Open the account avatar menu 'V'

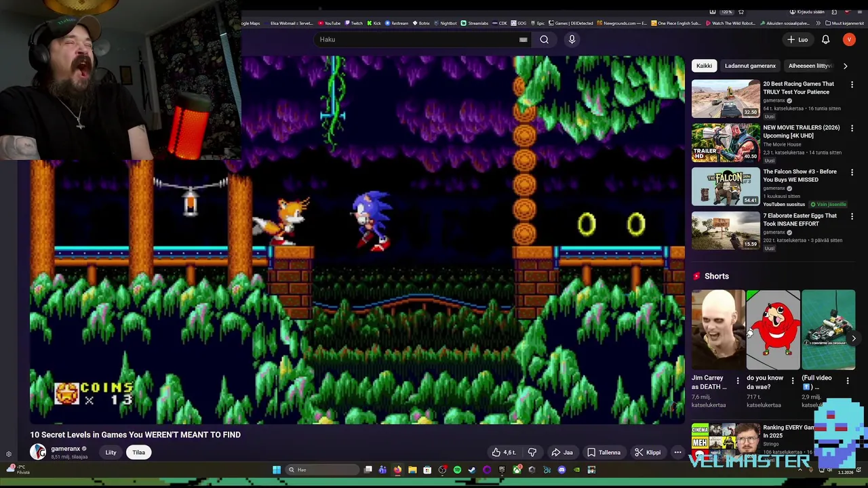pos(849,39)
